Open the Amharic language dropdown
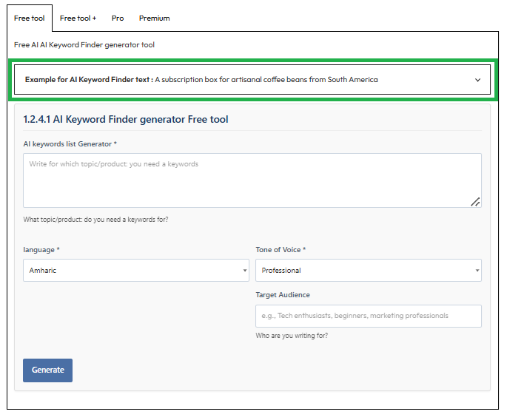This screenshot has height=420, width=507. [x=133, y=271]
